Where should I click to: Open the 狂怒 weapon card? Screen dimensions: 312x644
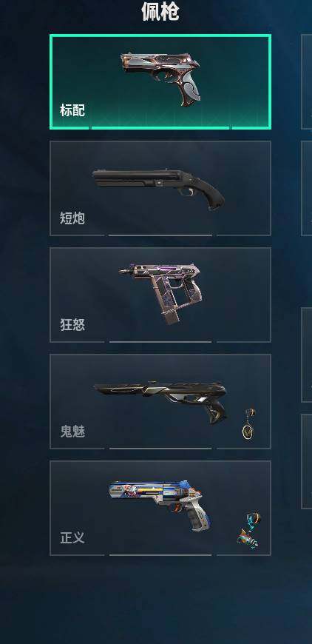click(160, 295)
